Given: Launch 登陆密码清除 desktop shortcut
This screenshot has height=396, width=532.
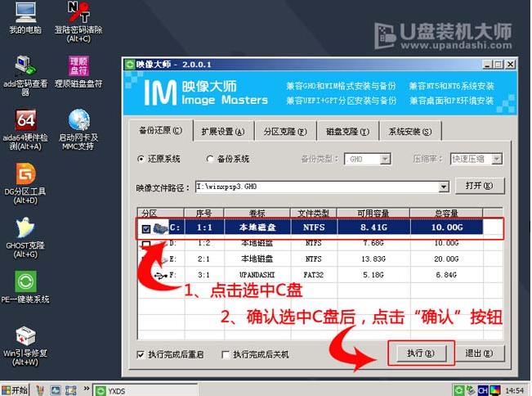Looking at the screenshot, I should click(x=78, y=14).
